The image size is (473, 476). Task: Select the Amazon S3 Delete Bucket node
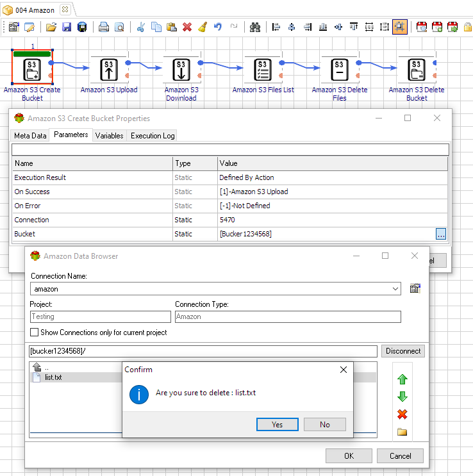pos(417,70)
